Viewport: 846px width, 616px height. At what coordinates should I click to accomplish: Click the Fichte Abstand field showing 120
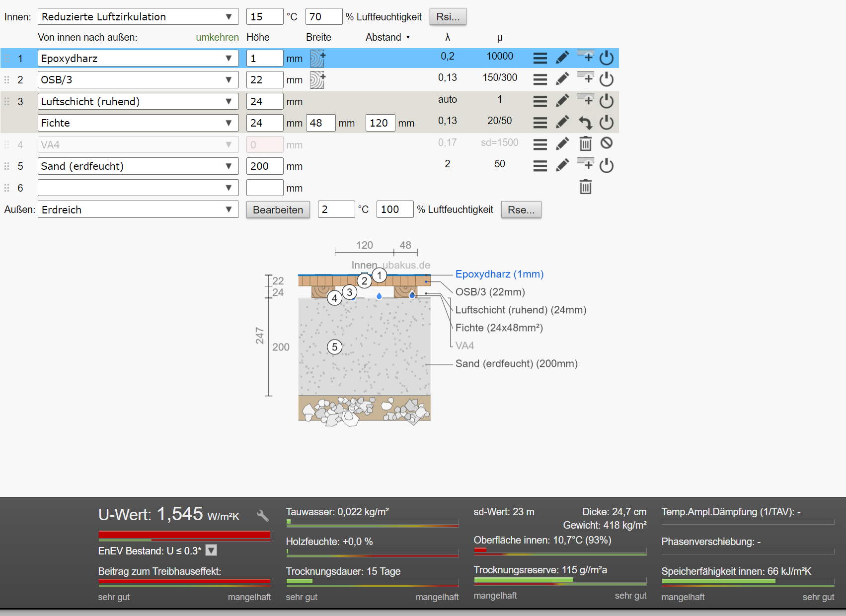[380, 123]
